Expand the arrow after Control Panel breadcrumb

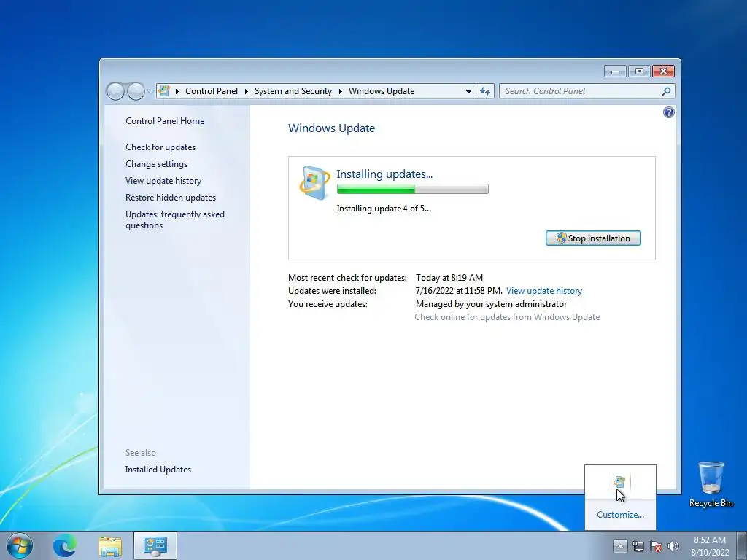tap(247, 91)
